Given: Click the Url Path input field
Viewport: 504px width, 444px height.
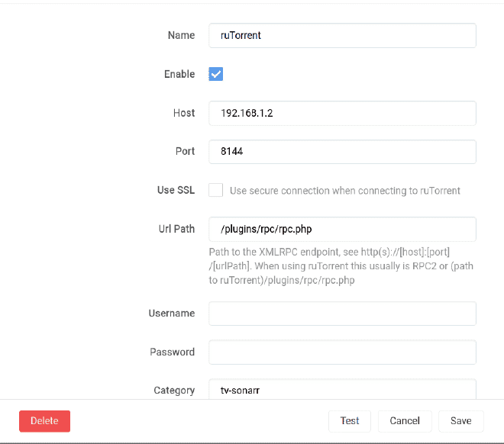Looking at the screenshot, I should coord(342,229).
